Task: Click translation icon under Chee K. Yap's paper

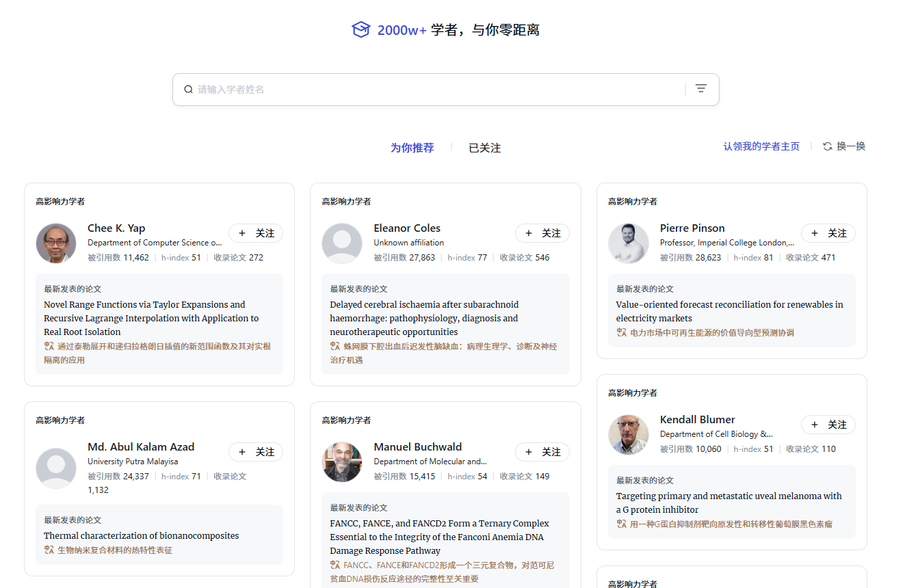Action: (x=49, y=347)
